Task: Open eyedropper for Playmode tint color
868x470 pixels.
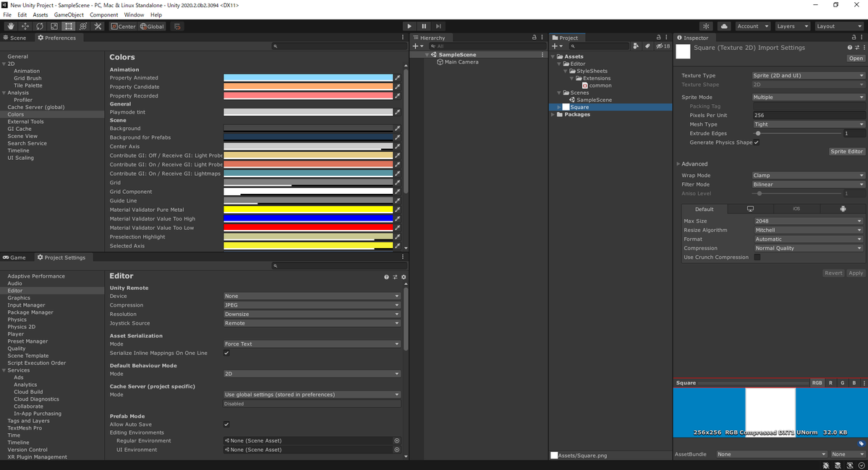Action: (x=397, y=112)
